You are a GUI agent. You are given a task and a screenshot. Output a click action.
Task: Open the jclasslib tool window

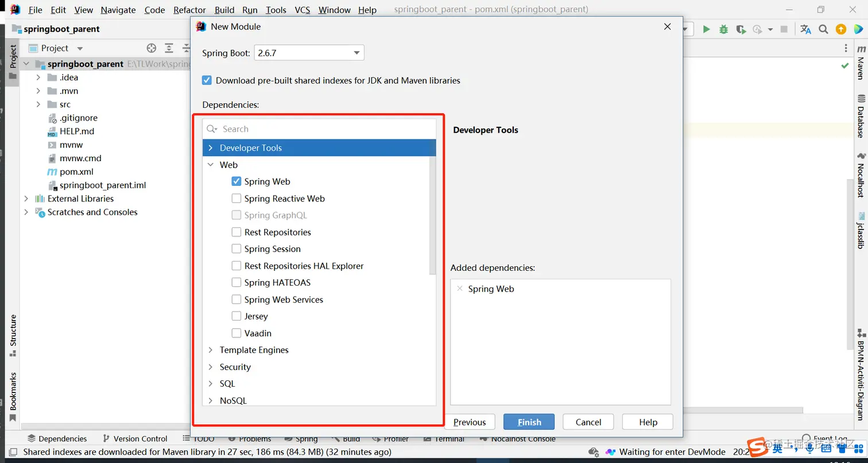(861, 231)
